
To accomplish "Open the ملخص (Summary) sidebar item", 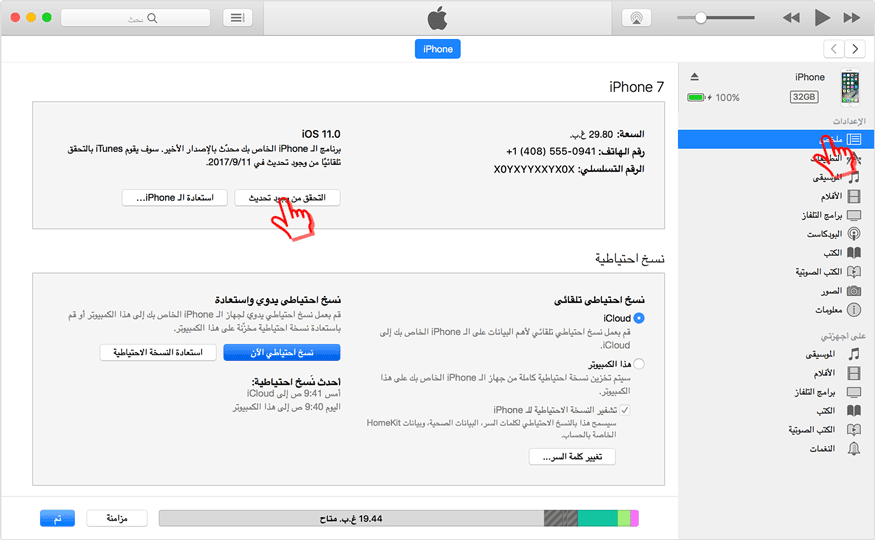I will tap(776, 139).
